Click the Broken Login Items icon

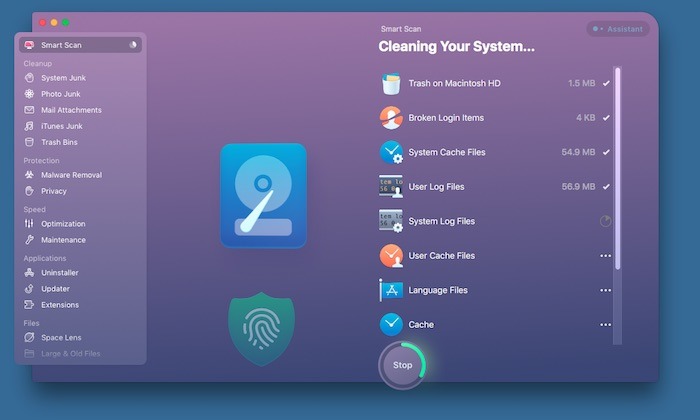[x=391, y=118]
